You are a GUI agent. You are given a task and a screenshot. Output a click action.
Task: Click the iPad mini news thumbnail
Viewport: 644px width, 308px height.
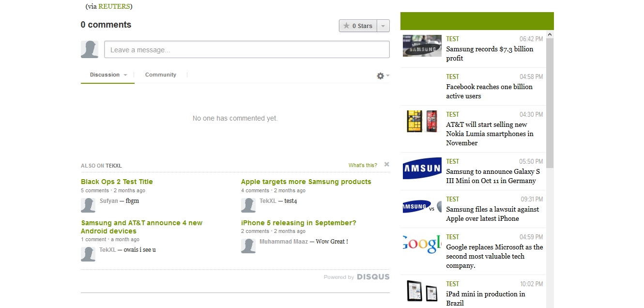(x=422, y=291)
